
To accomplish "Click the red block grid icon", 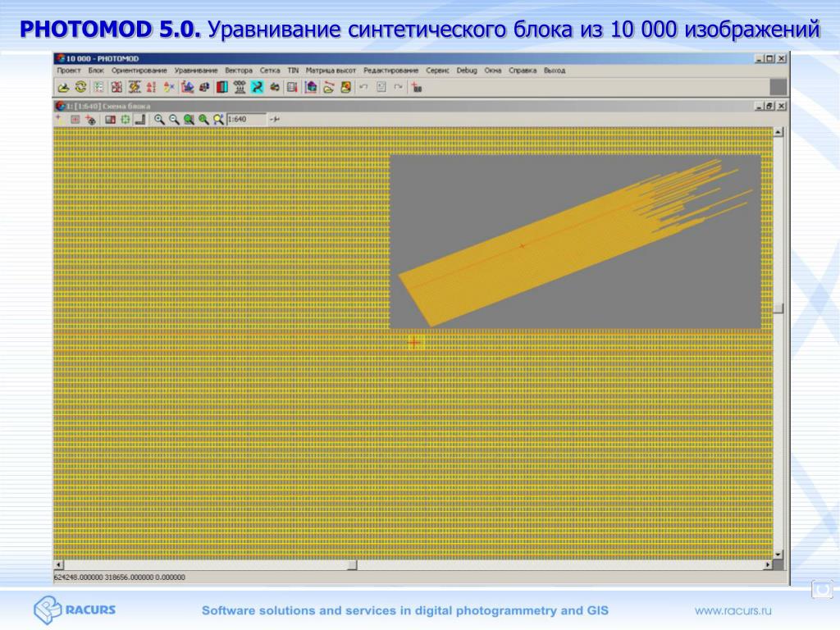I will point(116,87).
